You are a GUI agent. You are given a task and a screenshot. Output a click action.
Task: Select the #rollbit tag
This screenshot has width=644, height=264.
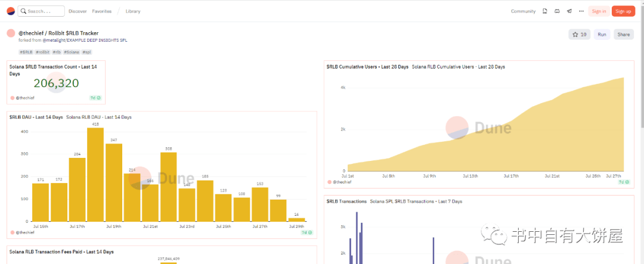[x=42, y=52]
